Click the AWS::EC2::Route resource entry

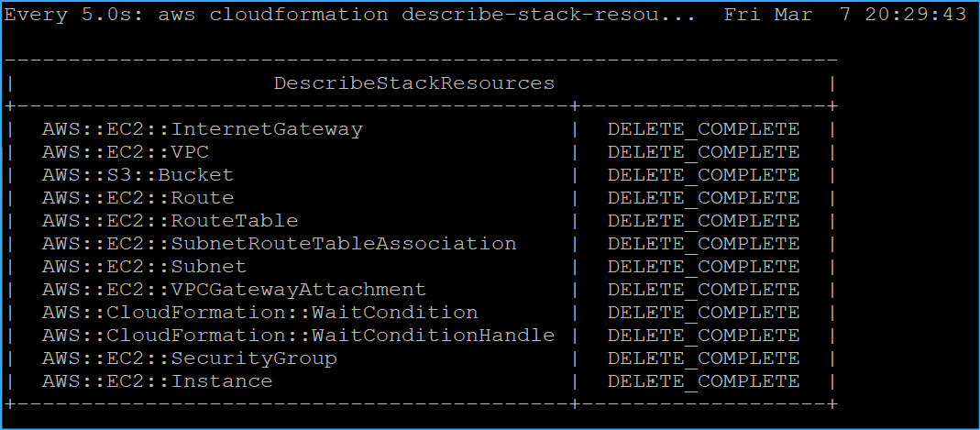coord(138,198)
